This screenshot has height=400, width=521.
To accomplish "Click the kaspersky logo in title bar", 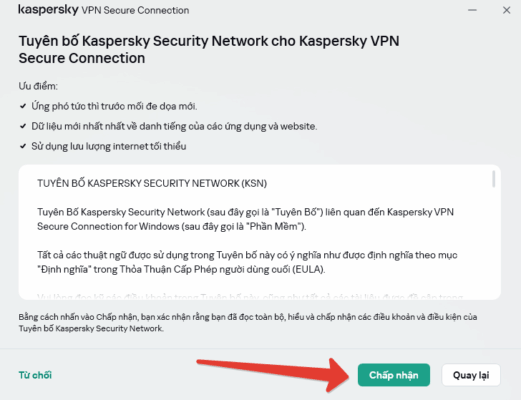I will coord(48,9).
